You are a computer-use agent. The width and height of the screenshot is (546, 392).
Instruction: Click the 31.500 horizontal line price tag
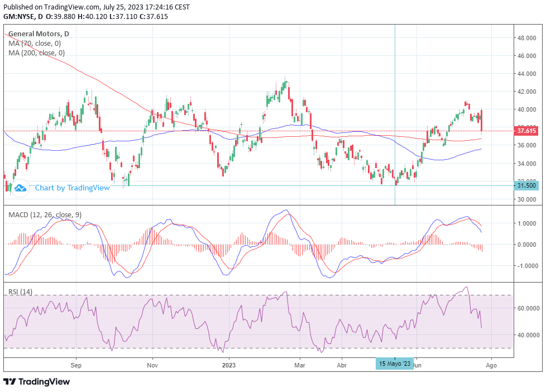click(x=526, y=185)
